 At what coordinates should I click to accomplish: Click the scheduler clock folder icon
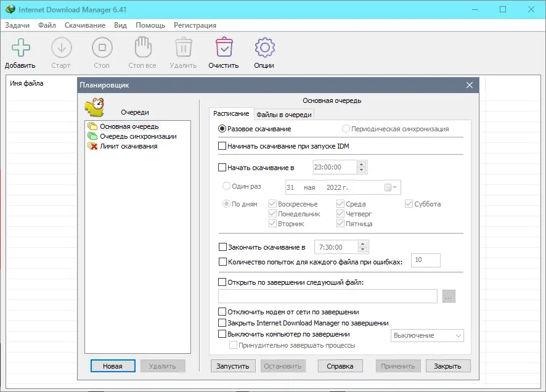95,107
